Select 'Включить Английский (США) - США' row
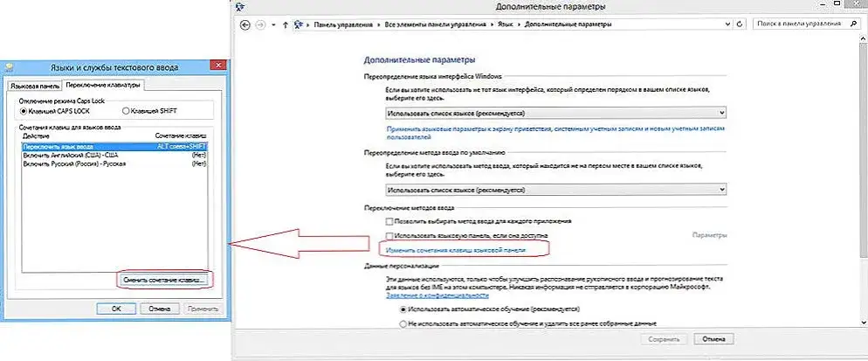Image resolution: width=868 pixels, height=361 pixels. click(x=114, y=156)
